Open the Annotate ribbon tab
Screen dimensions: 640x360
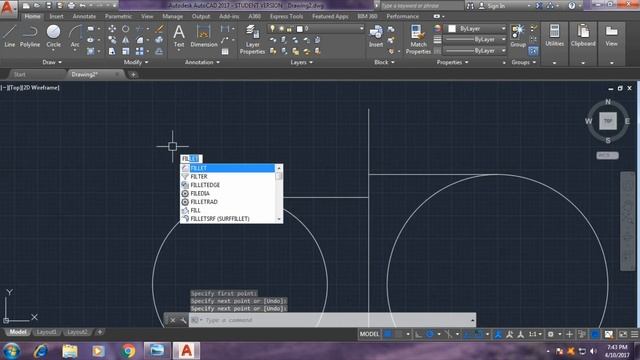pos(84,16)
